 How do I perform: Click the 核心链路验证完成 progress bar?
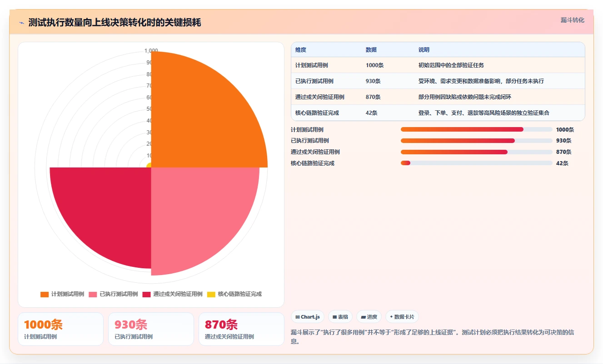(x=477, y=163)
